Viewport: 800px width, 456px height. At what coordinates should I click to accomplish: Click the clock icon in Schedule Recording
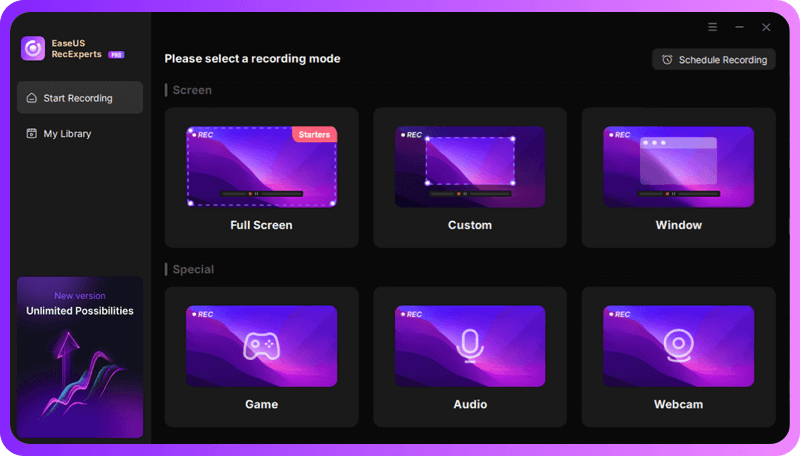pyautogui.click(x=667, y=60)
